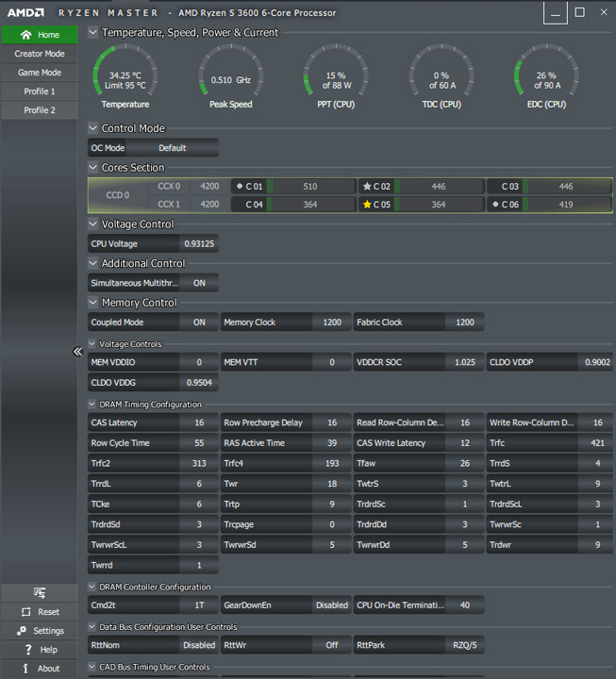Image resolution: width=616 pixels, height=679 pixels.
Task: Collapse the Additional Control section
Action: click(x=92, y=263)
